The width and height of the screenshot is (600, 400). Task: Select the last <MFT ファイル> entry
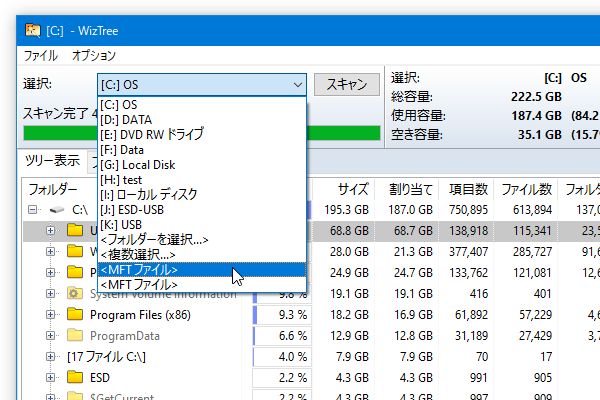[x=202, y=284]
